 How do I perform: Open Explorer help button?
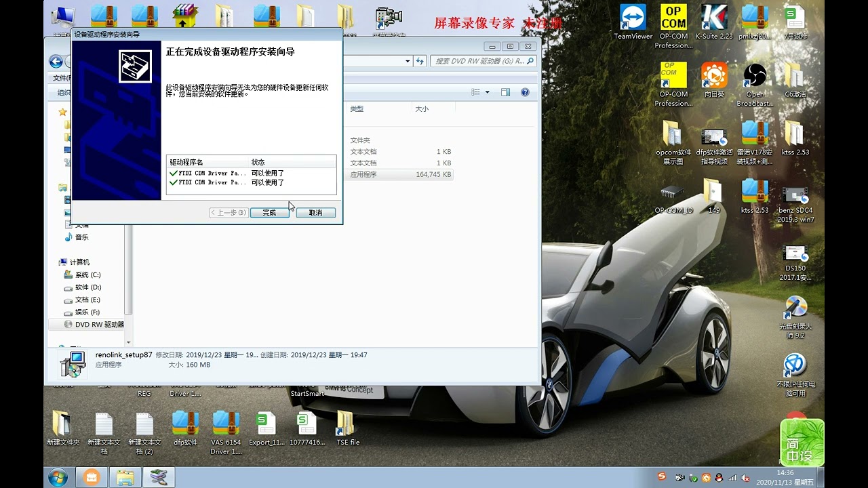point(524,92)
